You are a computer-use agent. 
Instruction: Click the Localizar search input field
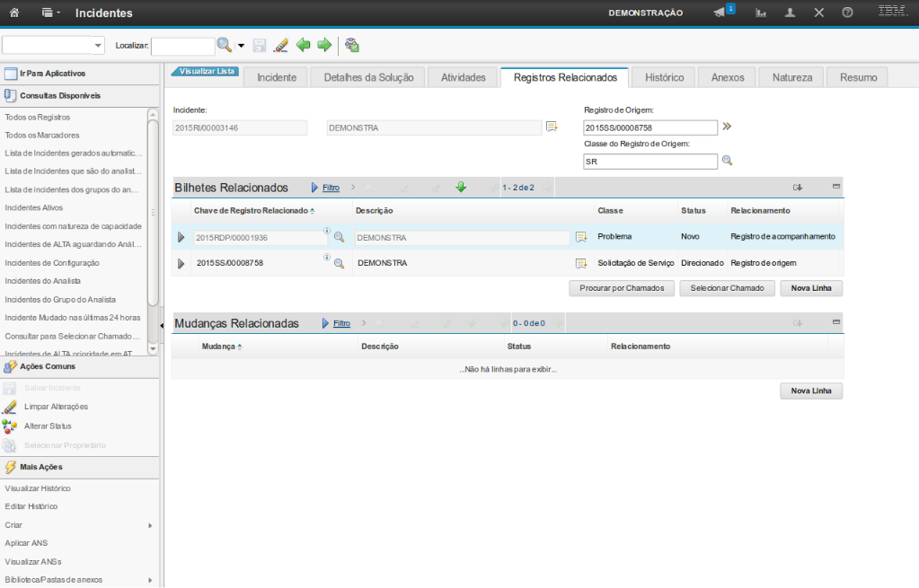coord(182,46)
